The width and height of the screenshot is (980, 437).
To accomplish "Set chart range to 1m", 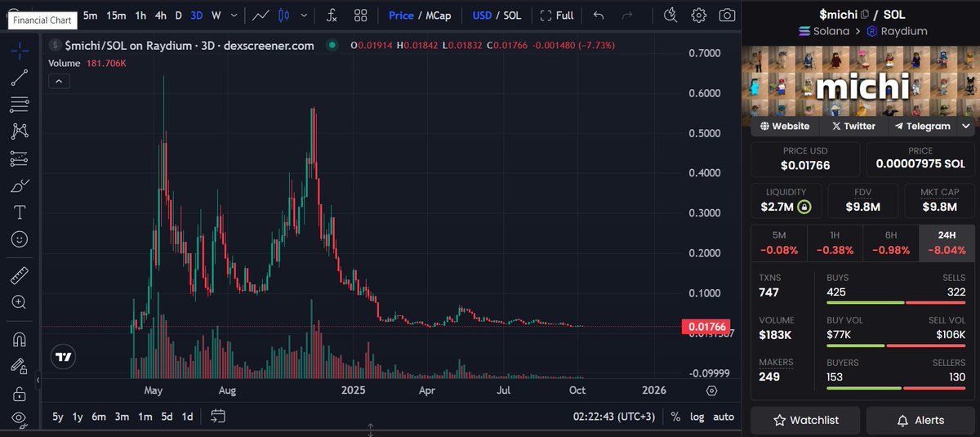I will [145, 417].
